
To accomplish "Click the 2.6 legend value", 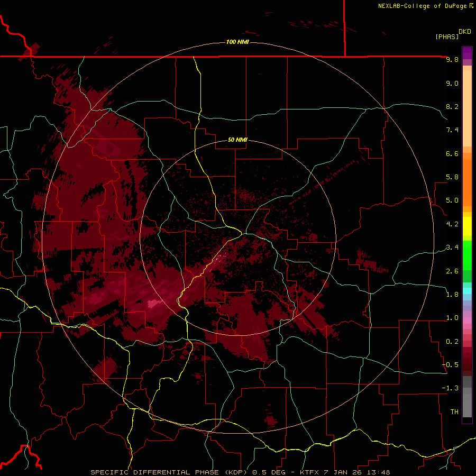I will [452, 271].
